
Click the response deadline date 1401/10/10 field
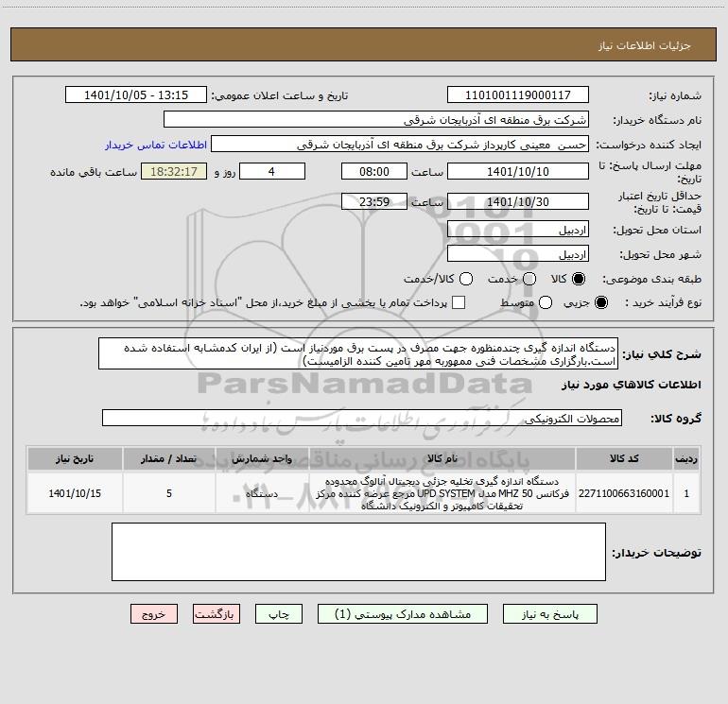(x=518, y=171)
